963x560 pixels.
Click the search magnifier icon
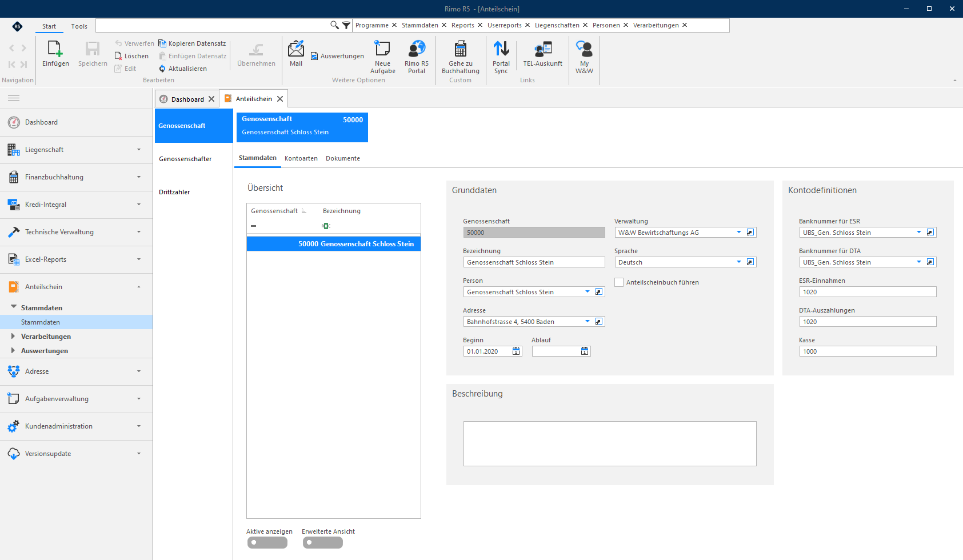[x=334, y=25]
